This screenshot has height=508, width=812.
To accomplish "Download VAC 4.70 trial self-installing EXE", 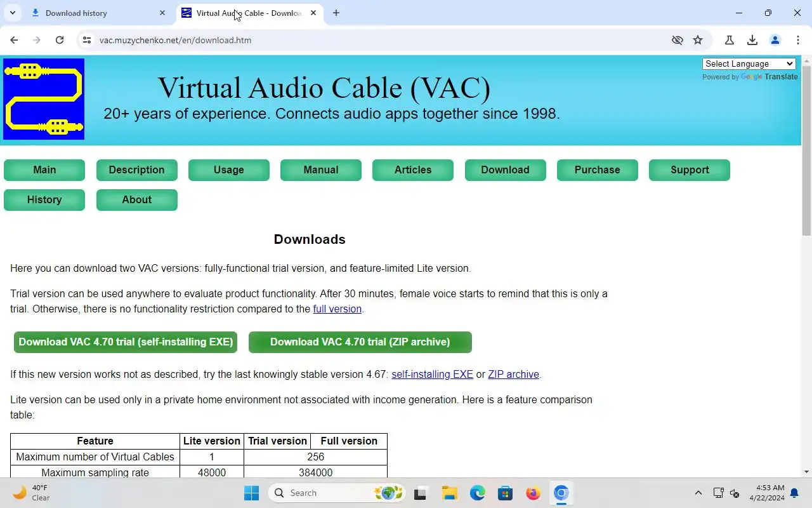I will pyautogui.click(x=126, y=342).
